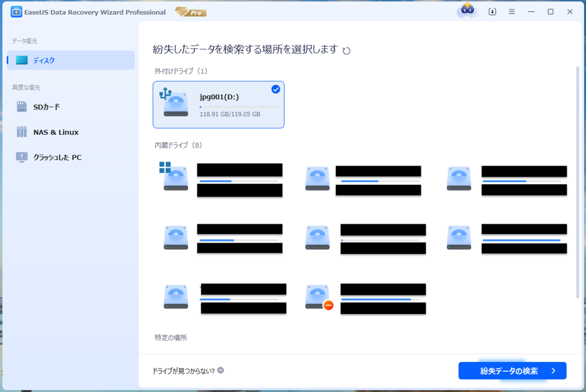Open the EaseUS assistant mascot icon
This screenshot has height=392, width=586.
coord(467,11)
